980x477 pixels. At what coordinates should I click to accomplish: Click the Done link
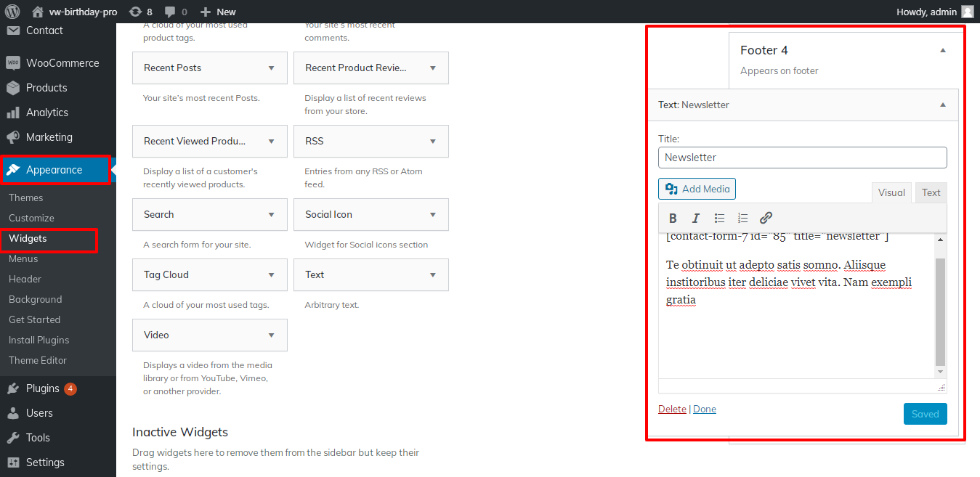(x=705, y=409)
